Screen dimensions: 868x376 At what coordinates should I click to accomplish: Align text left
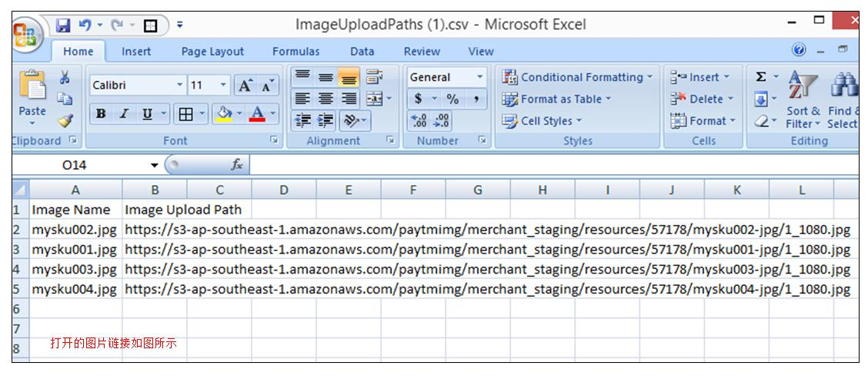pos(302,99)
